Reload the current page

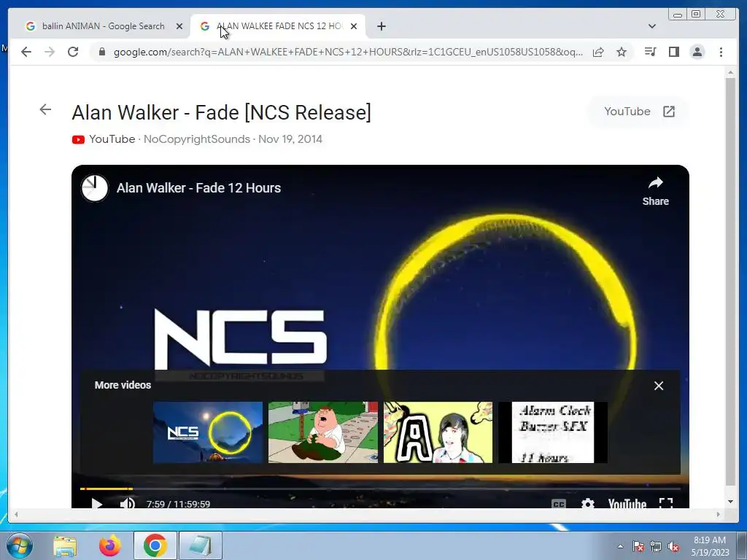(x=73, y=52)
